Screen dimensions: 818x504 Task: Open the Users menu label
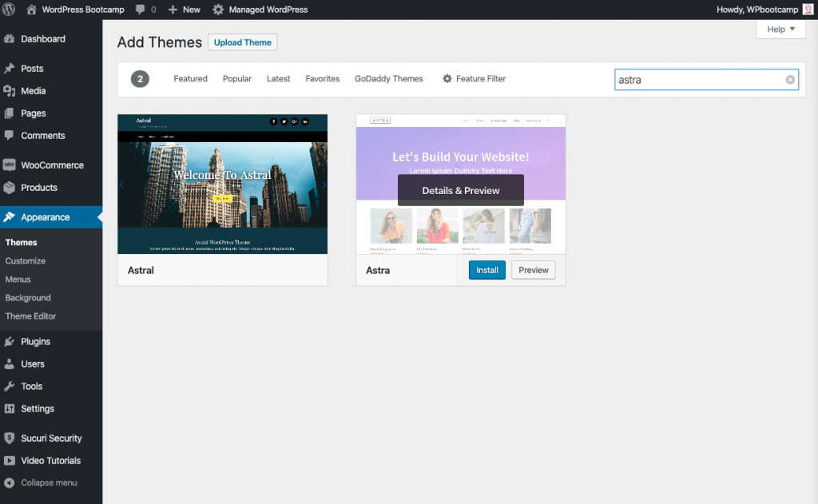pyautogui.click(x=32, y=364)
